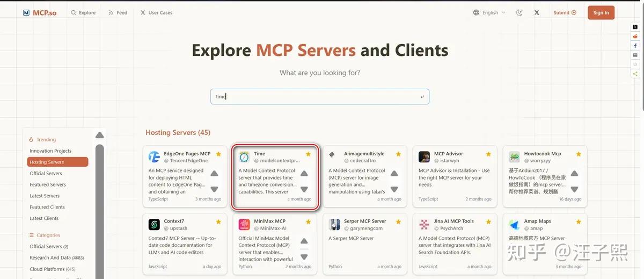644x279 pixels.
Task: Select Official Servers under Trending
Action: 46,174
